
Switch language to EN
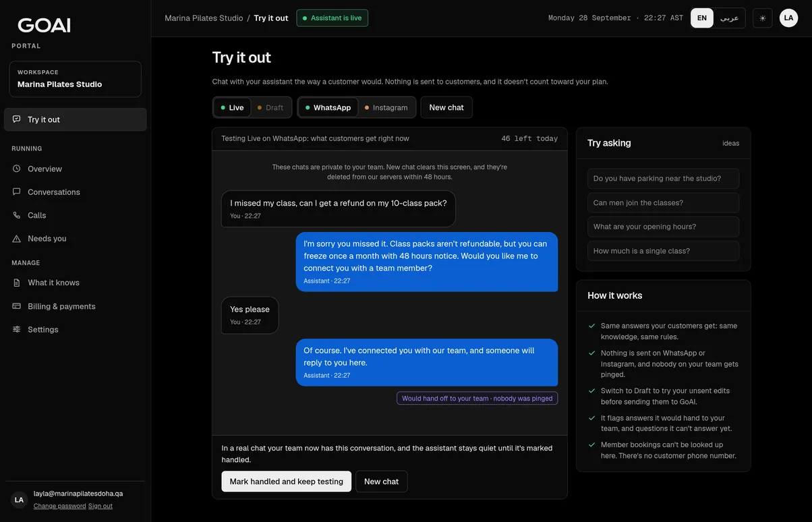(702, 18)
